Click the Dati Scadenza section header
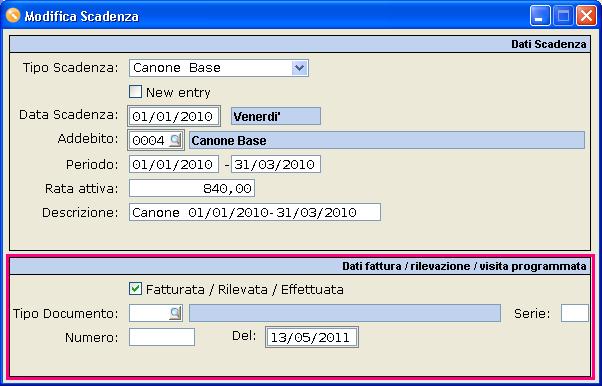602x386 pixels. [300, 44]
